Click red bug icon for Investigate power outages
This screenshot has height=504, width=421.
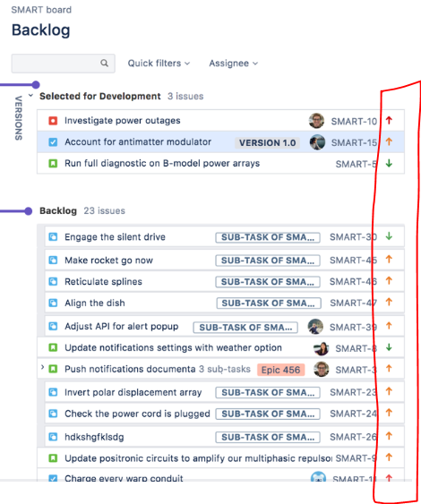pos(53,121)
